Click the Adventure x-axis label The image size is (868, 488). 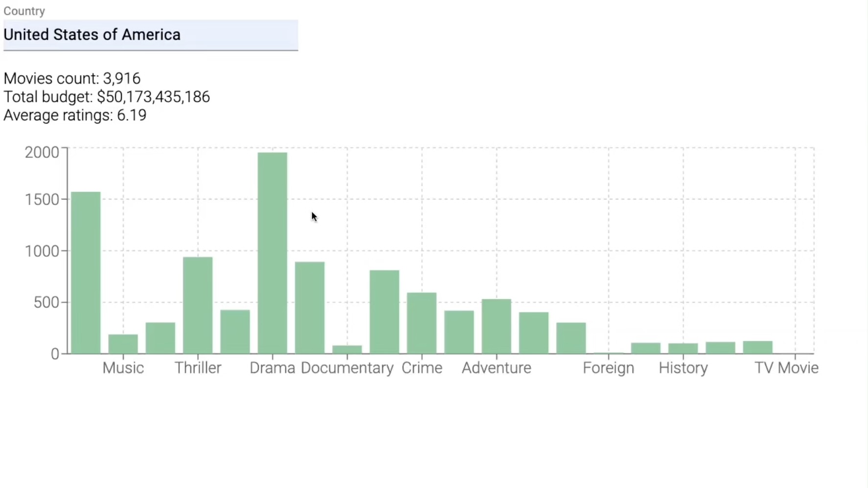pos(496,368)
